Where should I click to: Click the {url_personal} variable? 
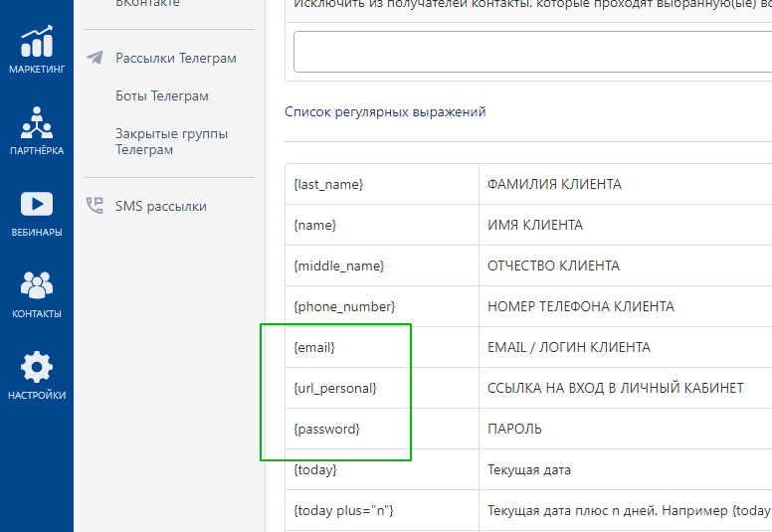335,388
